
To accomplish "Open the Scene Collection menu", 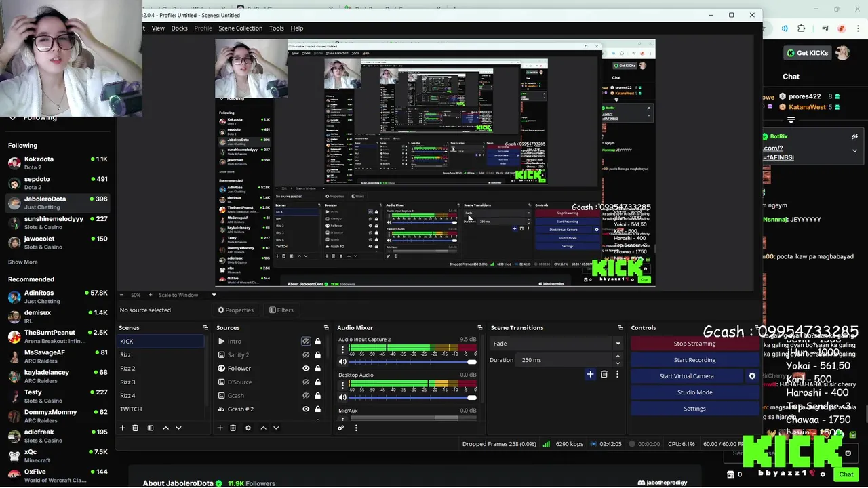I will click(240, 28).
